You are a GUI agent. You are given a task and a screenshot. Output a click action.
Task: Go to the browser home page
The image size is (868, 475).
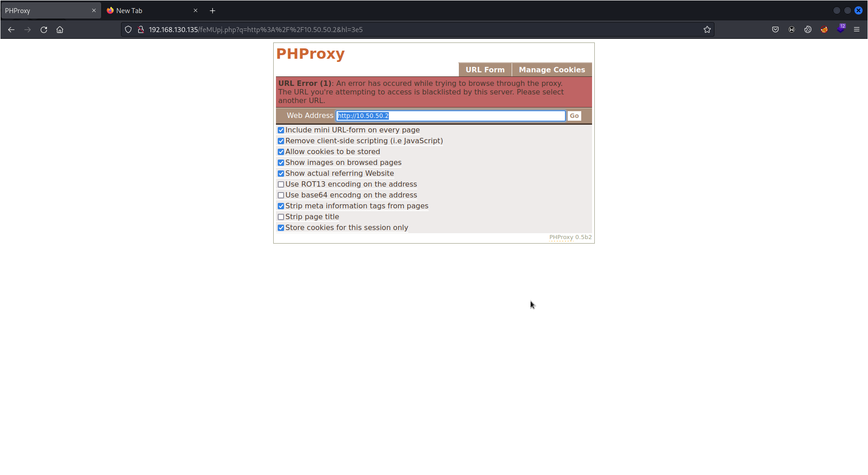pos(60,29)
